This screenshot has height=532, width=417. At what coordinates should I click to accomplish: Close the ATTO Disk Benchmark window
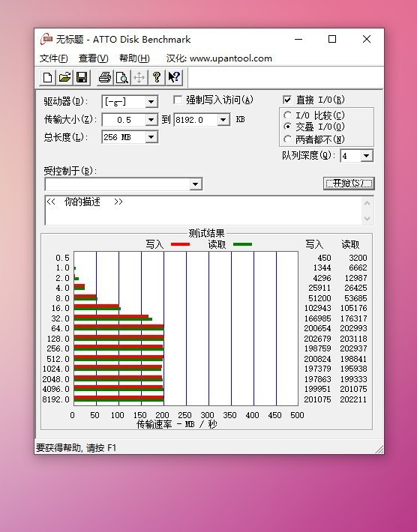coord(367,39)
